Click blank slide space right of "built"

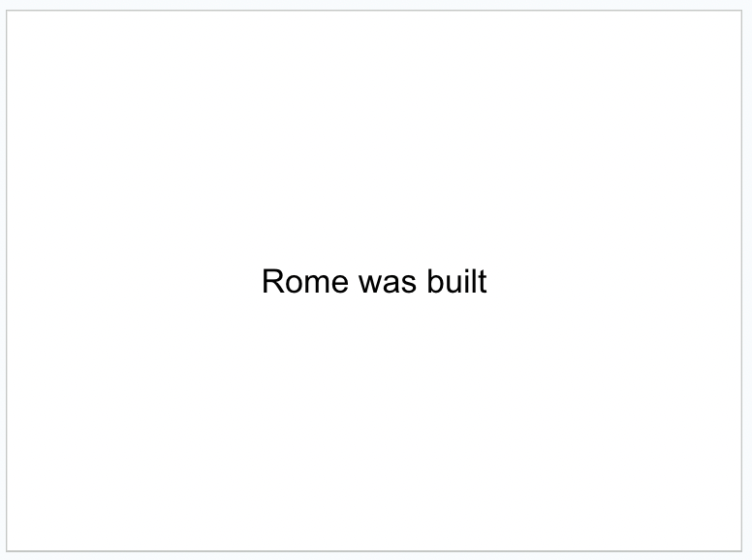click(x=613, y=281)
